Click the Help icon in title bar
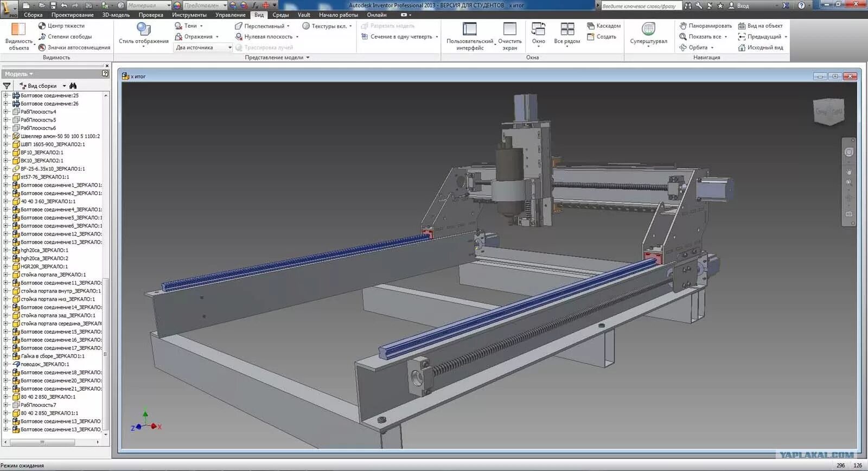 801,5
